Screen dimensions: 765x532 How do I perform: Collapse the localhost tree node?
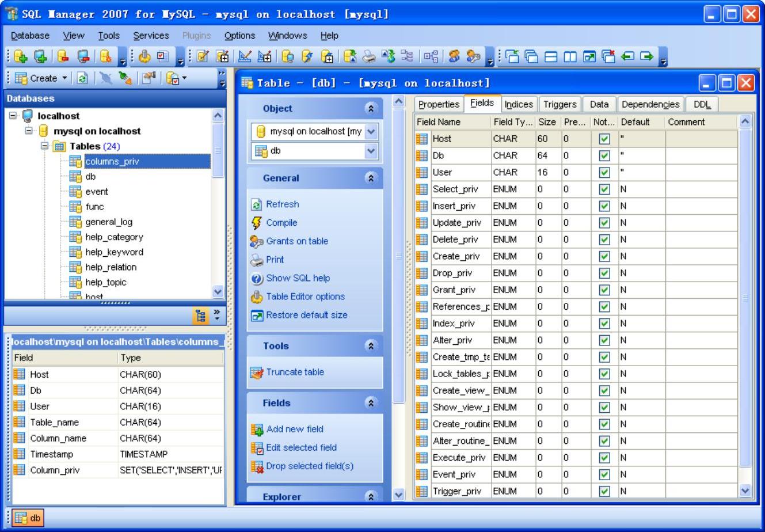[x=13, y=116]
